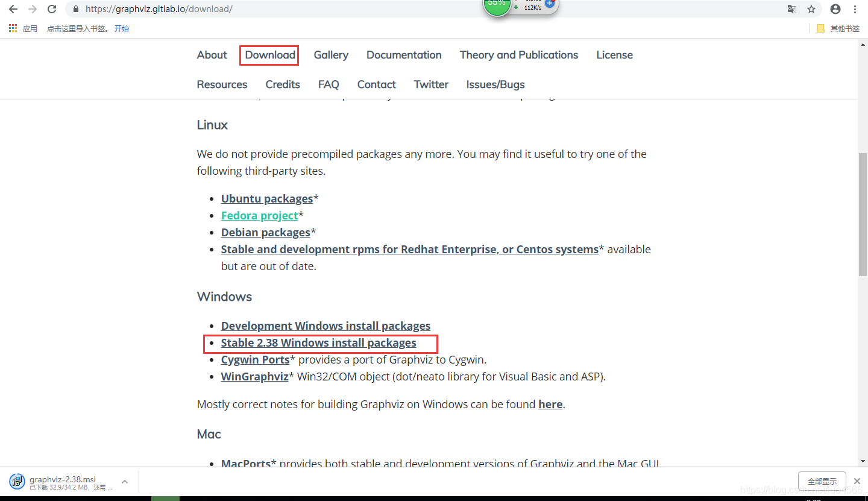The image size is (868, 501).
Task: Go back with the browser back arrow
Action: pyautogui.click(x=13, y=9)
